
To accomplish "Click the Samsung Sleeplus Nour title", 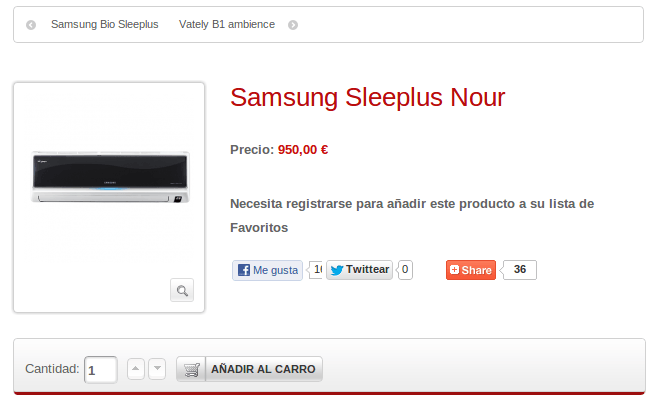I will (368, 98).
